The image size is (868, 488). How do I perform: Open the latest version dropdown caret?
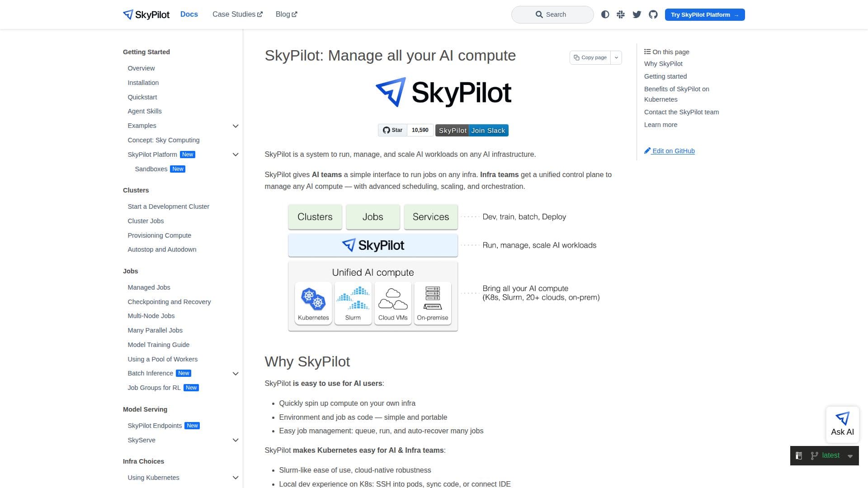point(850,456)
